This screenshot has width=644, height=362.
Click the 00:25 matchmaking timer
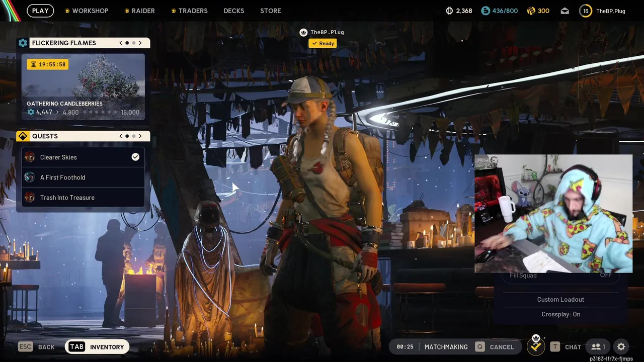(x=405, y=347)
